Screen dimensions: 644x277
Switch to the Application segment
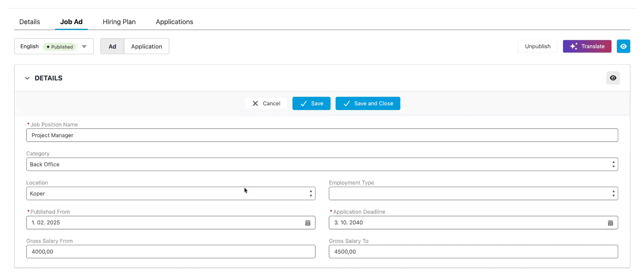click(x=147, y=46)
